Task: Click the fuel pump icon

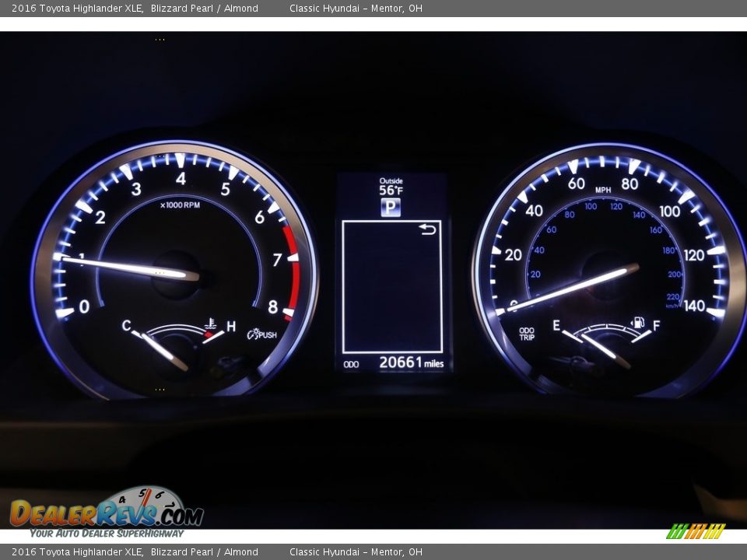Action: 637,322
